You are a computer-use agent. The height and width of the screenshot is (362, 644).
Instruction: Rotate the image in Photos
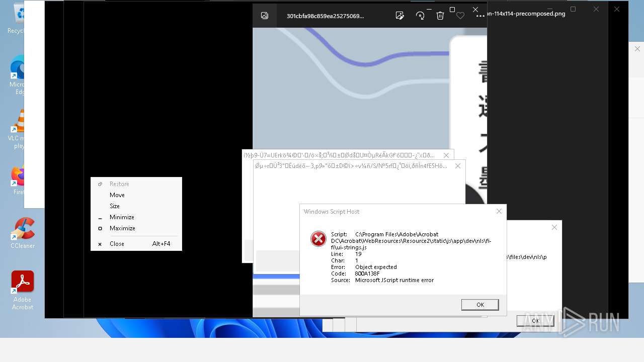(x=420, y=16)
